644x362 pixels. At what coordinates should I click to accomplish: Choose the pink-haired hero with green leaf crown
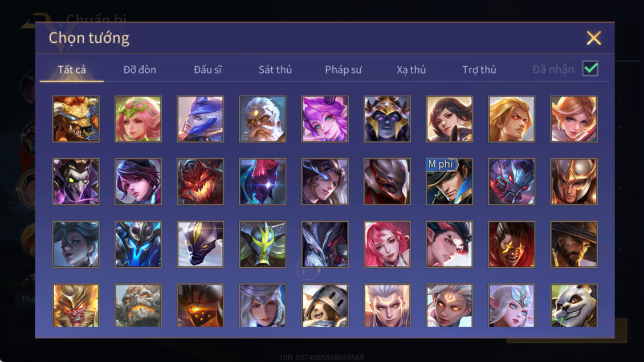138,119
